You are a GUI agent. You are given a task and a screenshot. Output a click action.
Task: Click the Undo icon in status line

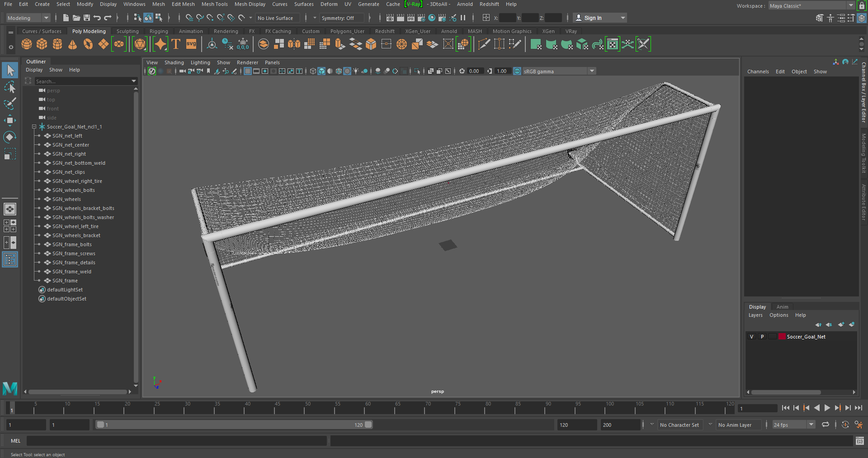pyautogui.click(x=97, y=18)
